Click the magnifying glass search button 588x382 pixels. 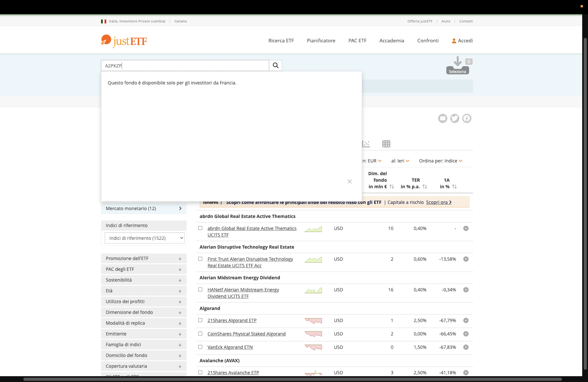point(276,66)
